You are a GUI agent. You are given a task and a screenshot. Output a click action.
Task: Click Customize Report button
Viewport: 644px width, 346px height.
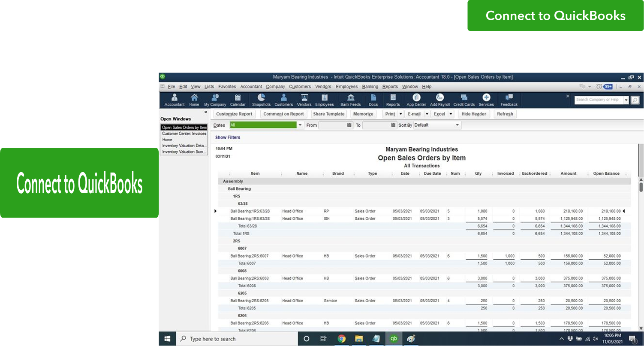pyautogui.click(x=235, y=114)
